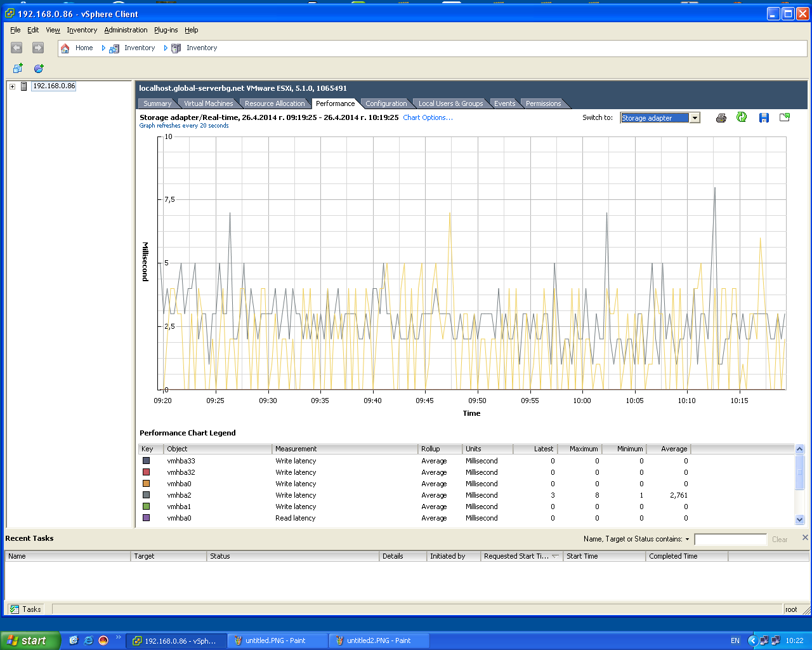812x650 pixels.
Task: Sort by Requested Start Time column
Action: (521, 556)
